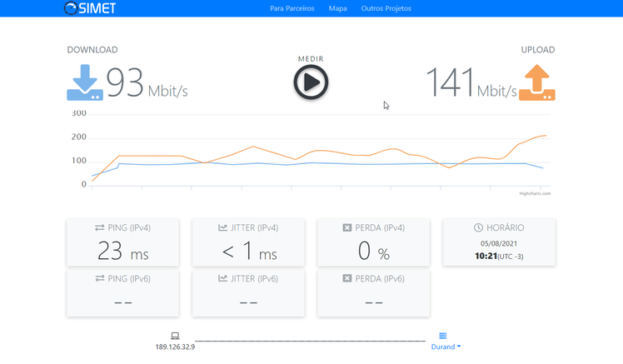Start measurement with the MEDIR play button
The width and height of the screenshot is (623, 364).
311,82
